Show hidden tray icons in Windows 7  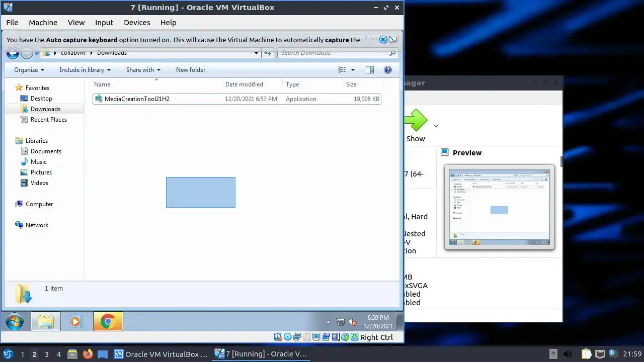[328, 322]
